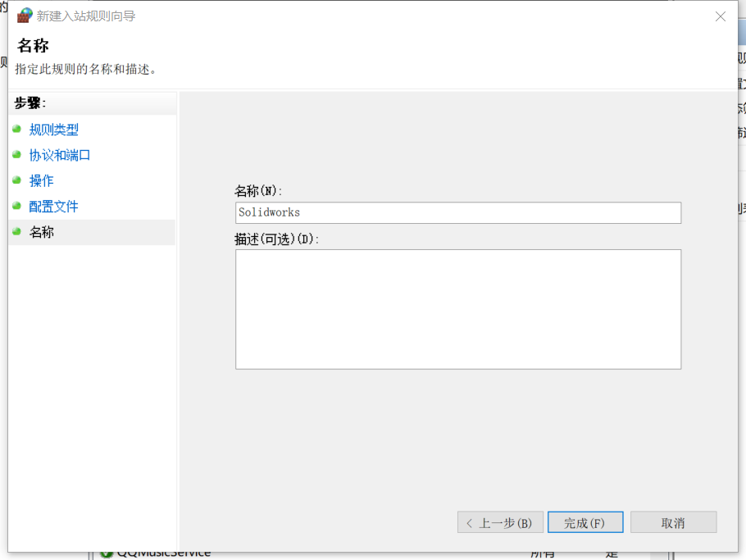Jump to the 操作 step
Image resolution: width=746 pixels, height=560 pixels.
pyautogui.click(x=42, y=180)
